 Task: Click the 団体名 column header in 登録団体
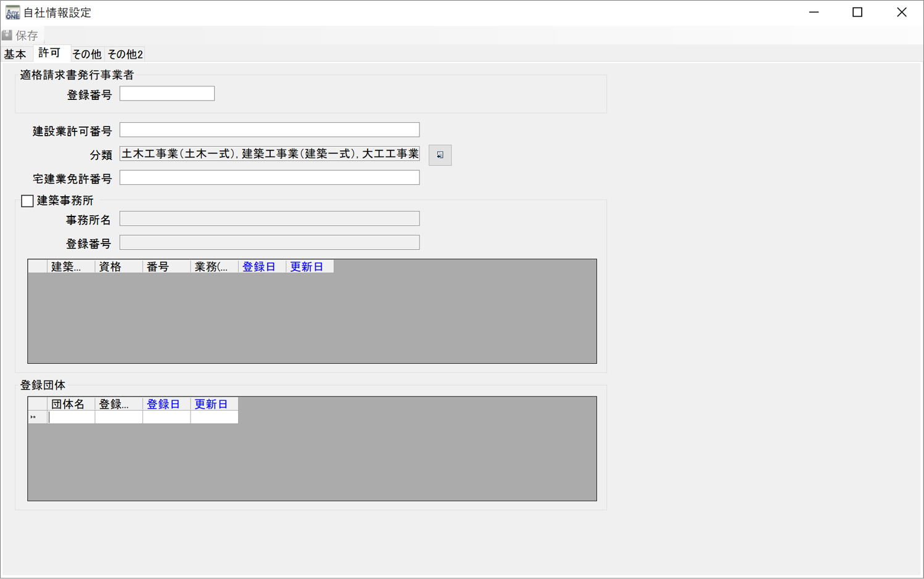[x=68, y=404]
